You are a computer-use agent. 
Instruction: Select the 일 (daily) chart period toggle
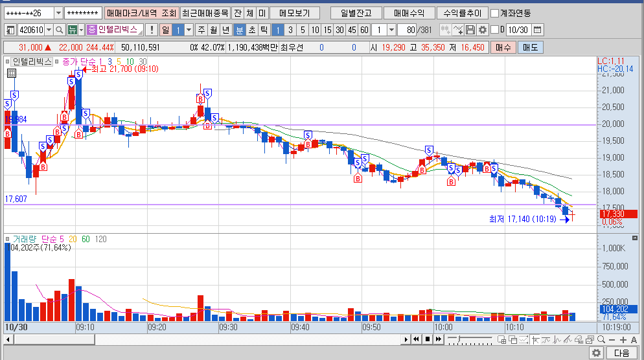coord(165,30)
